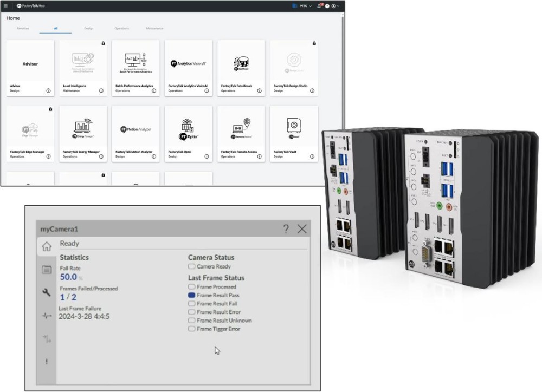Open the list panel icon in myCamera1
This screenshot has width=542, height=392.
[47, 270]
